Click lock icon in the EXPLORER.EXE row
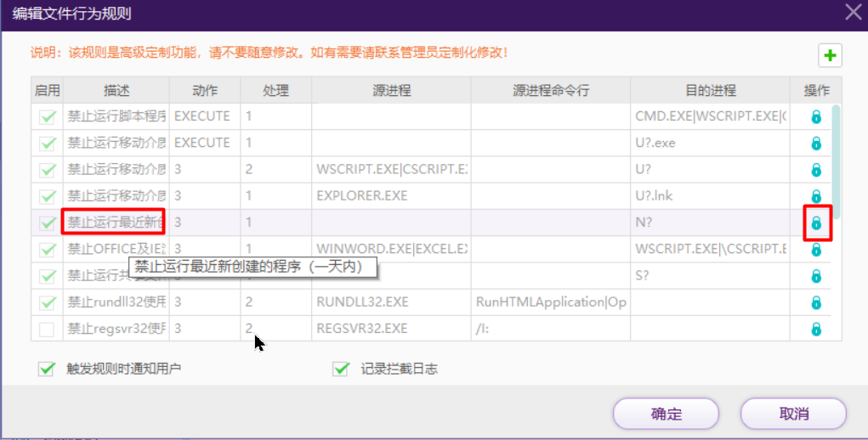Viewport: 868px width, 440px height. (816, 196)
